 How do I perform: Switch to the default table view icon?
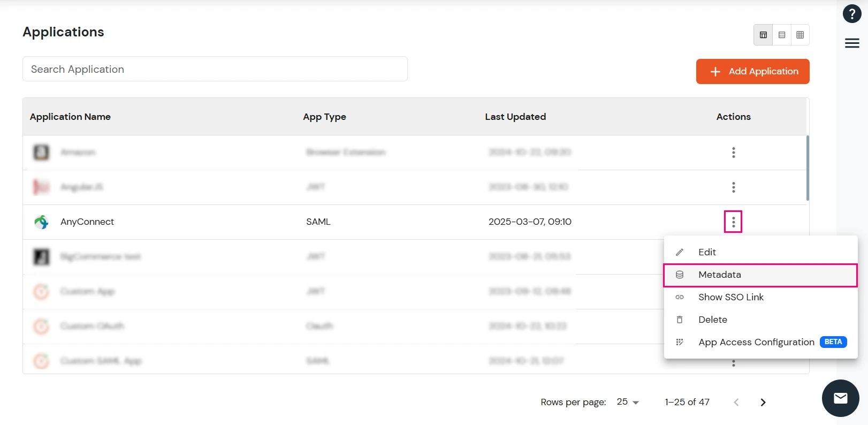[x=763, y=35]
